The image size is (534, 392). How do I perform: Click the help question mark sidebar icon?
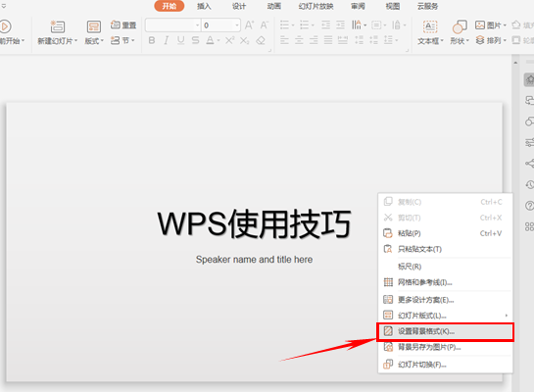529,206
